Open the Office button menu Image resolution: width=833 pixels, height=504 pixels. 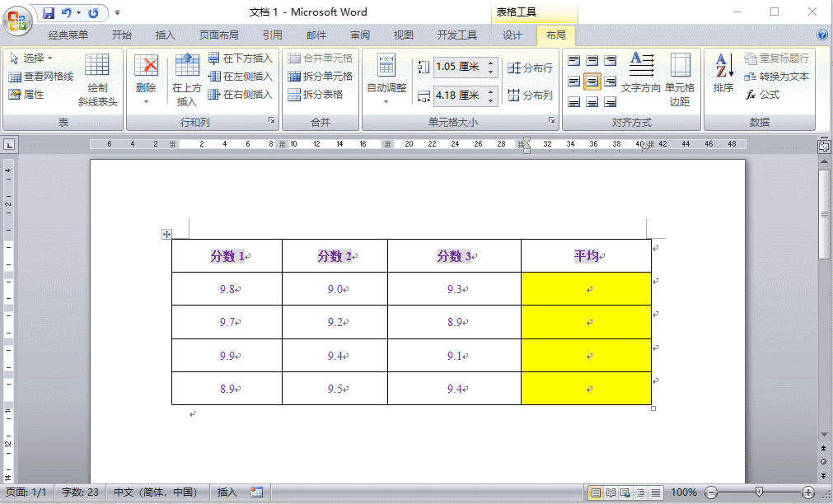pos(17,21)
